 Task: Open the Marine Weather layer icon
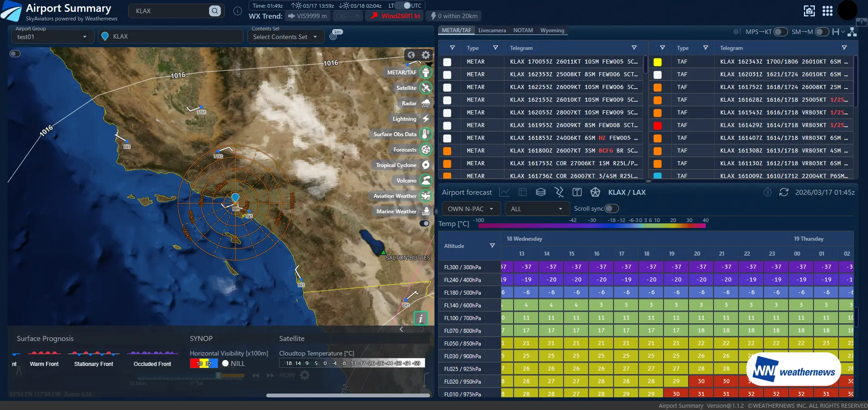pyautogui.click(x=425, y=212)
